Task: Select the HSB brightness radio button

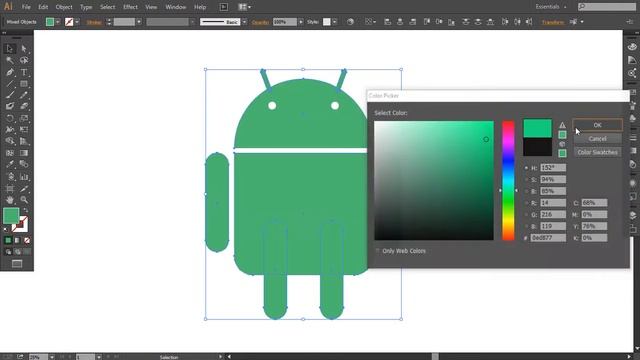Action: click(526, 191)
